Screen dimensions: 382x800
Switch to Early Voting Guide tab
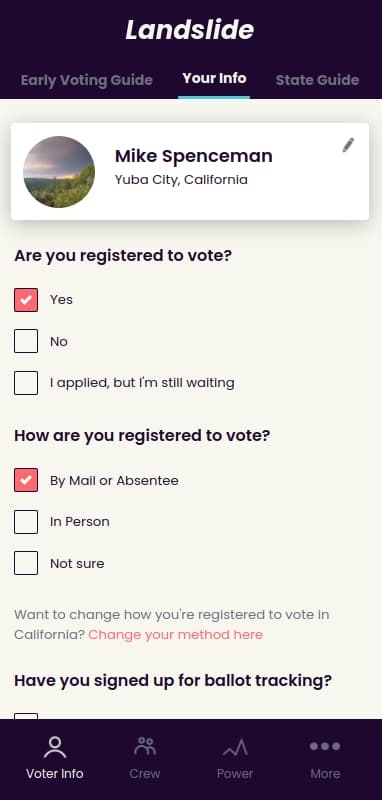click(87, 80)
